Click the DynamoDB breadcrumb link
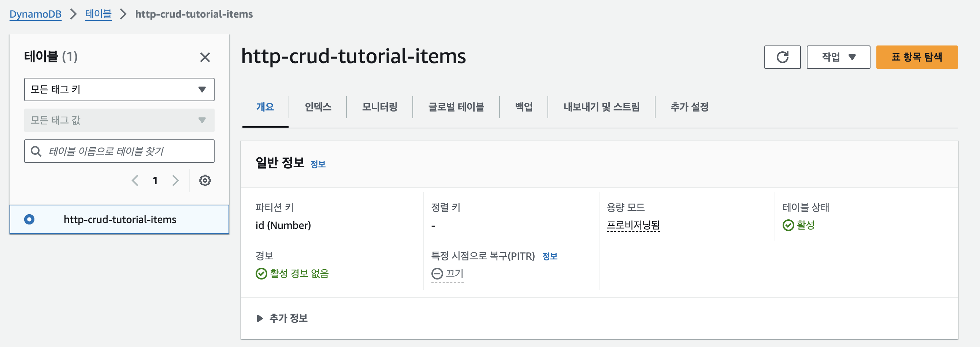 point(36,14)
